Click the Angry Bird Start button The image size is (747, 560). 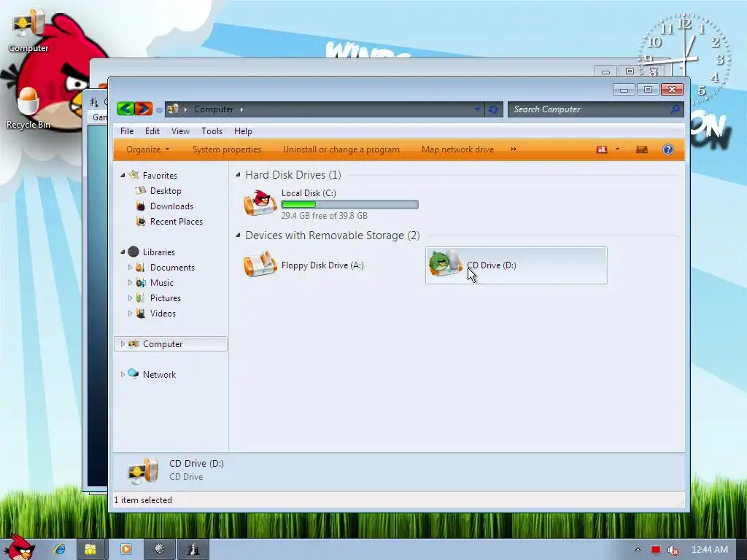click(20, 548)
